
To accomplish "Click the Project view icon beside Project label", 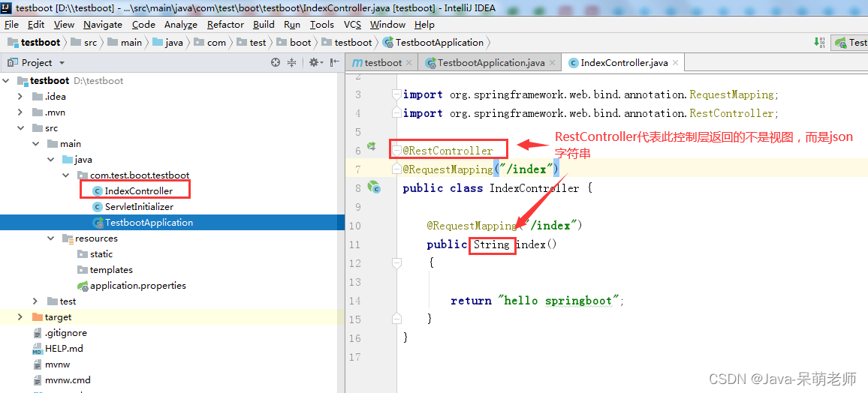I will (x=13, y=62).
